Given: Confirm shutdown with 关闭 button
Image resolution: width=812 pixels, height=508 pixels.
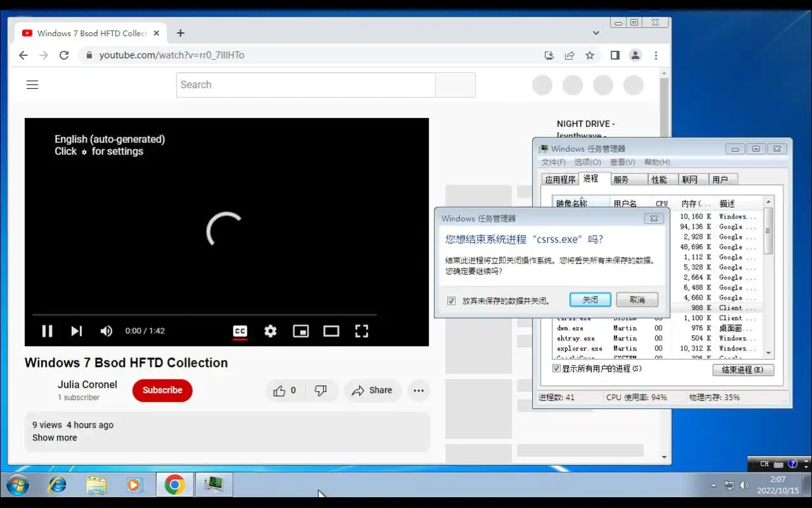Looking at the screenshot, I should (590, 300).
